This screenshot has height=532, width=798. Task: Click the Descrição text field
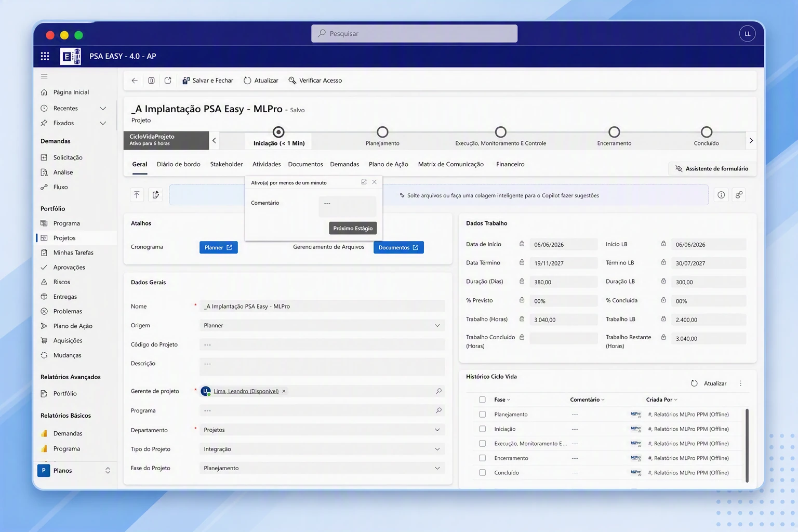click(322, 366)
